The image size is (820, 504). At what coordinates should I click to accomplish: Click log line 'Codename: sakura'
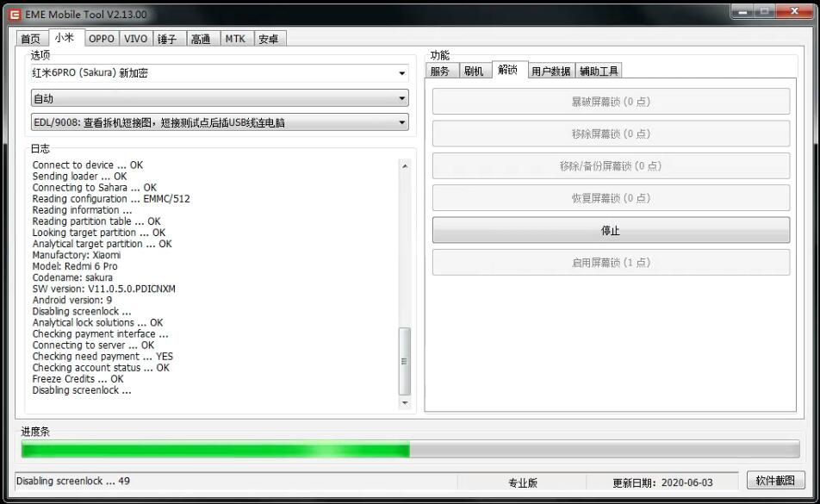click(72, 277)
